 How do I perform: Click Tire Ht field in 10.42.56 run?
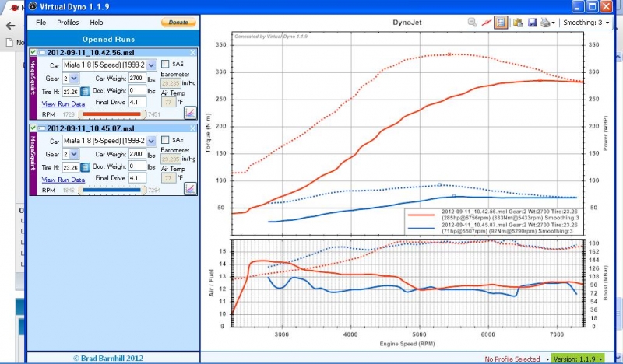[x=71, y=92]
